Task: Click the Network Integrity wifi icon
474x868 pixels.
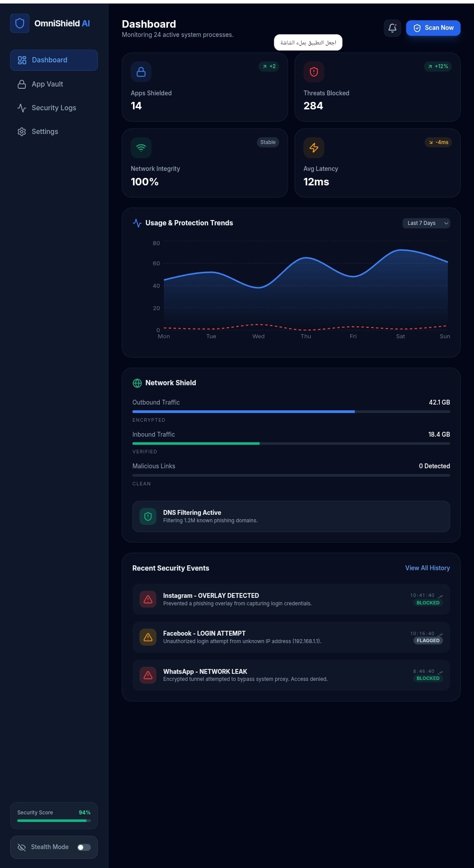Action: [x=141, y=148]
